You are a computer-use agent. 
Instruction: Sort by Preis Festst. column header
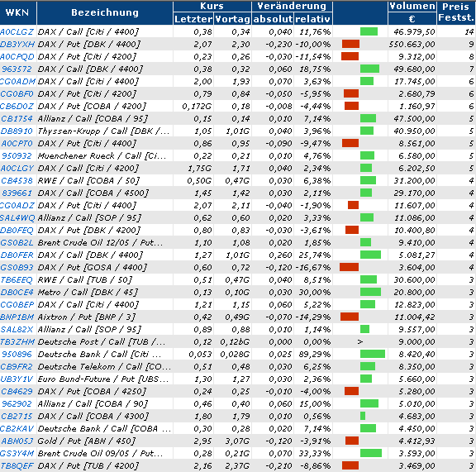pyautogui.click(x=456, y=12)
